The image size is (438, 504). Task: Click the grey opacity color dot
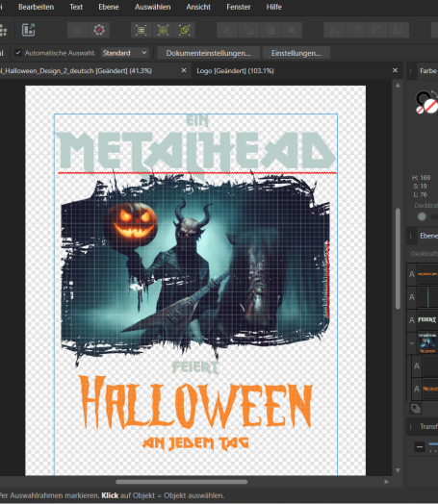[422, 216]
